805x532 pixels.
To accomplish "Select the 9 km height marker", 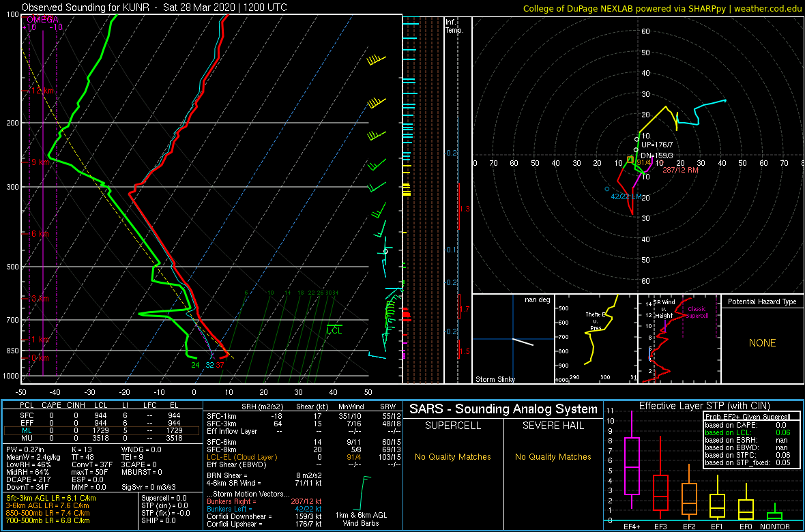I will pyautogui.click(x=40, y=162).
